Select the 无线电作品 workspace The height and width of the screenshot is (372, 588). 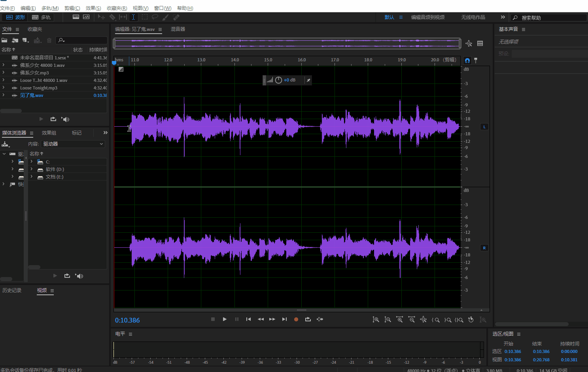coord(473,17)
